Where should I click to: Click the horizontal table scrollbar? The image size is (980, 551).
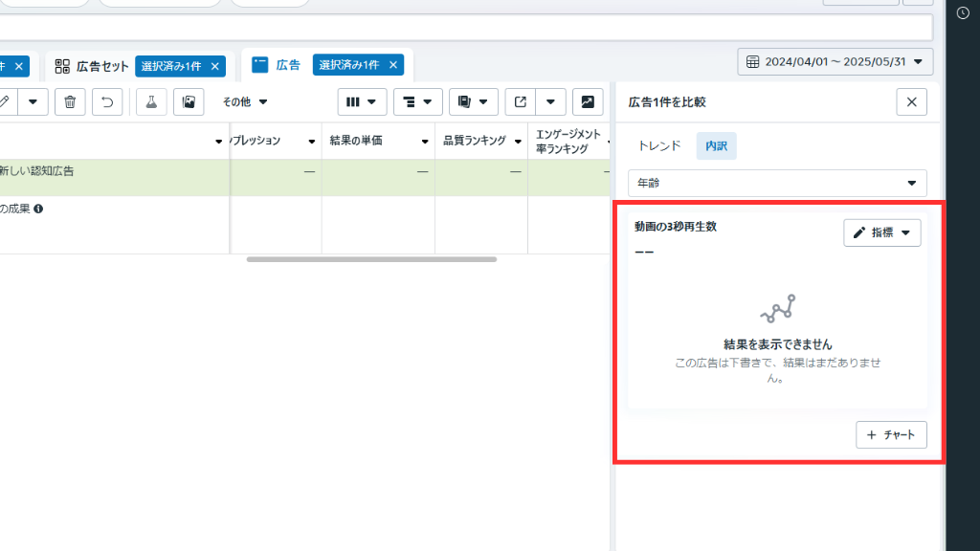pos(371,259)
